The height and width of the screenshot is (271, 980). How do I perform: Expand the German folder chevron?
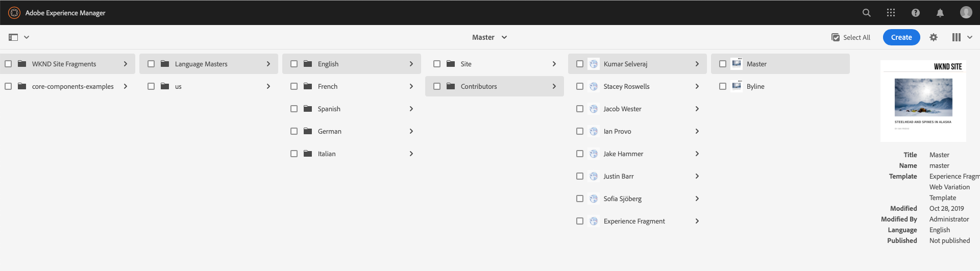(411, 131)
